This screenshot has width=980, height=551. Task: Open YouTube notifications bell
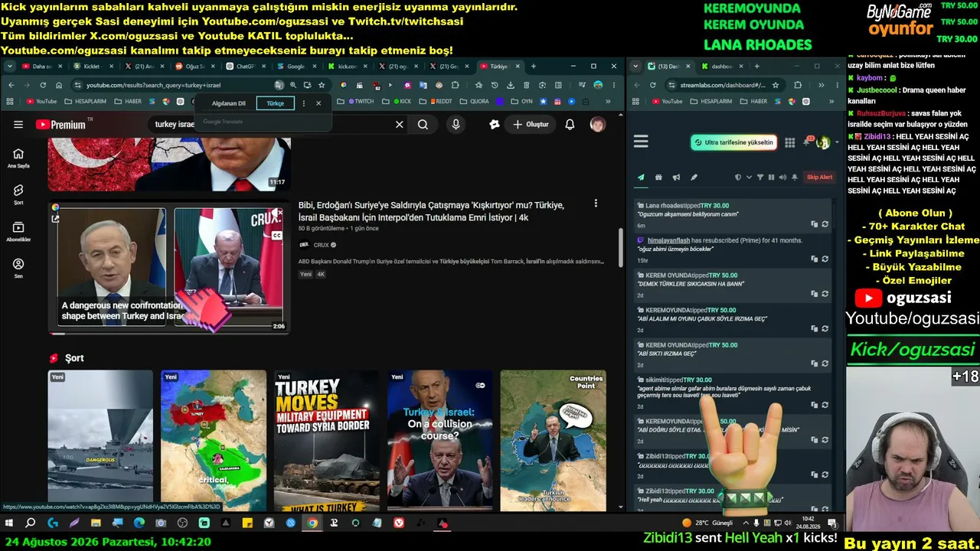[x=570, y=125]
